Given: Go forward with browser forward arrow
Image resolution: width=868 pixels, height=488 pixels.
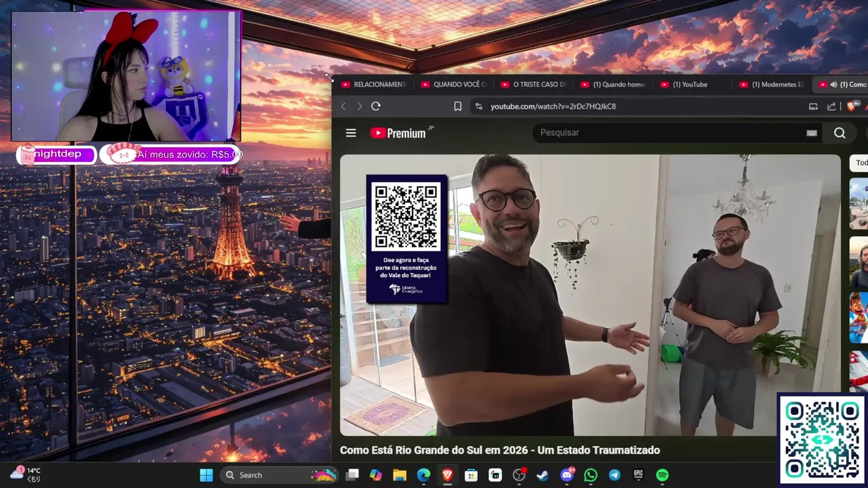Looking at the screenshot, I should 359,106.
